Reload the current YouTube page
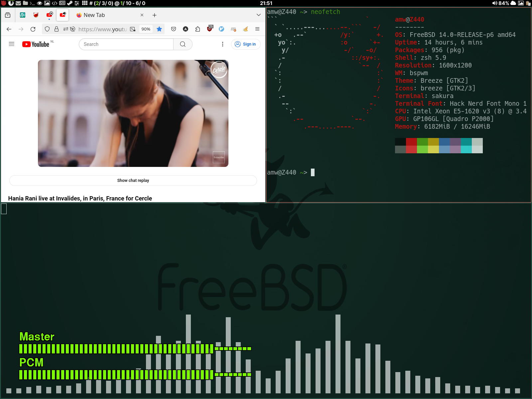This screenshot has height=399, width=532. tap(33, 29)
